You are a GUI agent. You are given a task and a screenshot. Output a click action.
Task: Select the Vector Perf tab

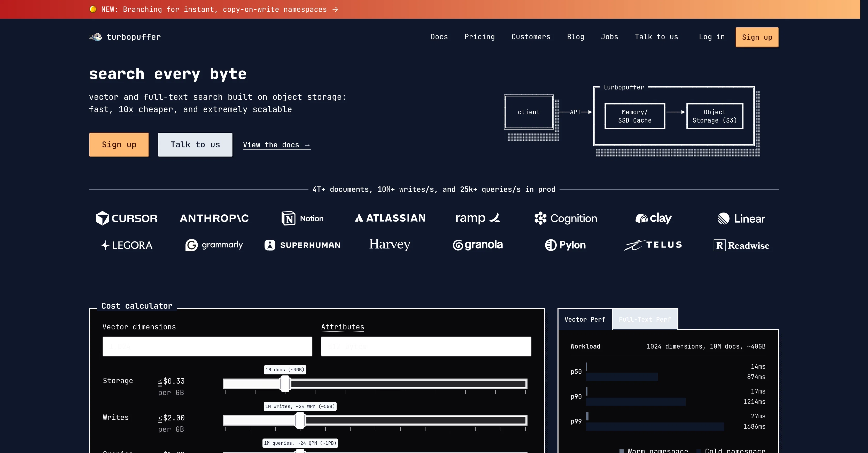[x=585, y=319]
